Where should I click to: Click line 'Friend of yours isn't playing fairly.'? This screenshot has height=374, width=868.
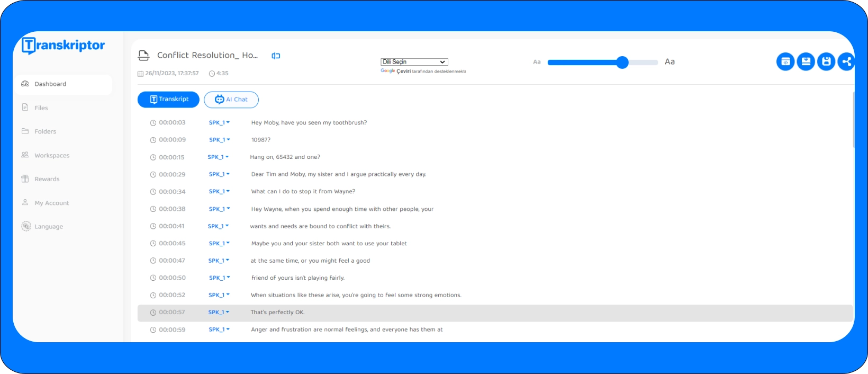[x=298, y=278]
